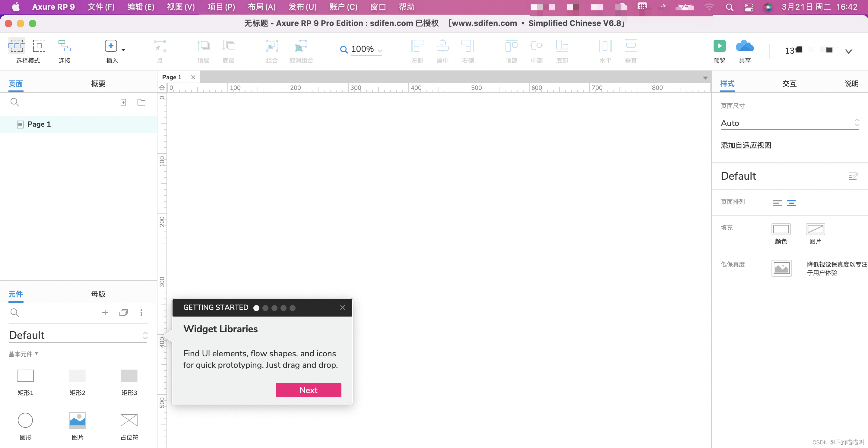Switch to the 交互 interactions tab
Image resolution: width=868 pixels, height=448 pixels.
coord(790,84)
